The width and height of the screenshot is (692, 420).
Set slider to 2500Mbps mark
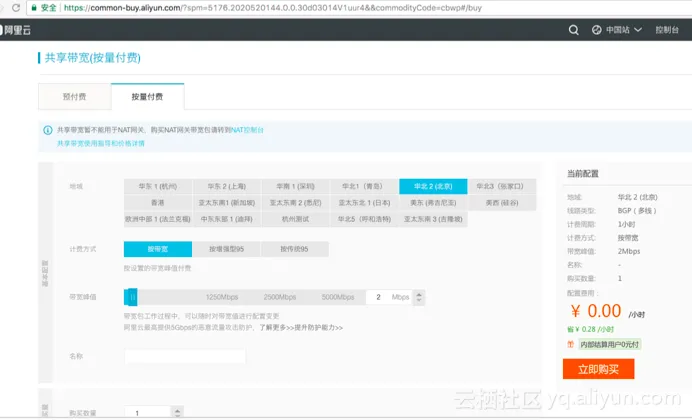280,297
